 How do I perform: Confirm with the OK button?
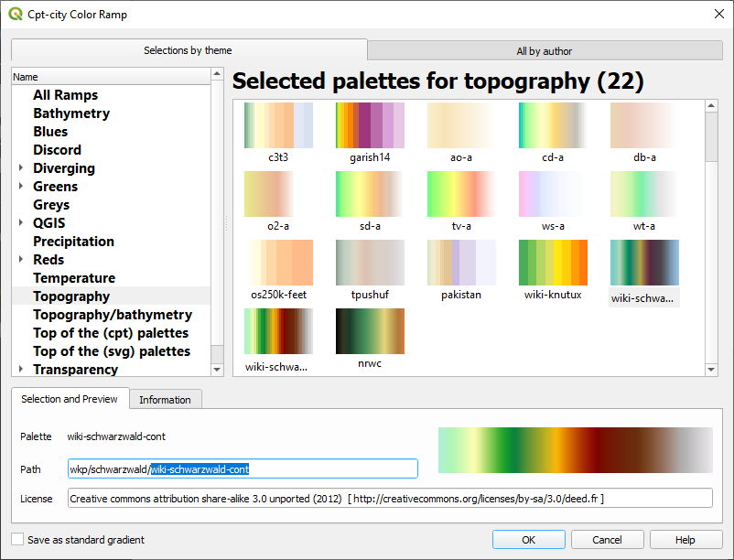click(528, 540)
